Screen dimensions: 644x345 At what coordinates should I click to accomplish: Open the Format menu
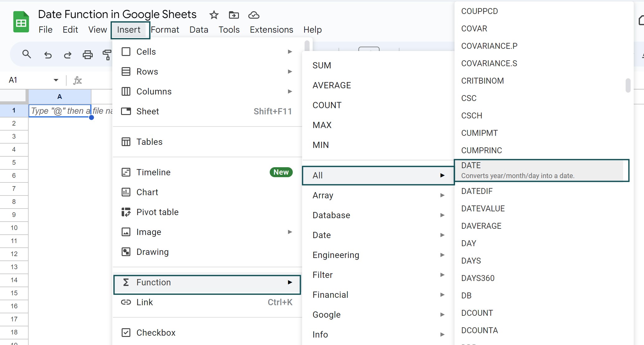click(x=165, y=30)
